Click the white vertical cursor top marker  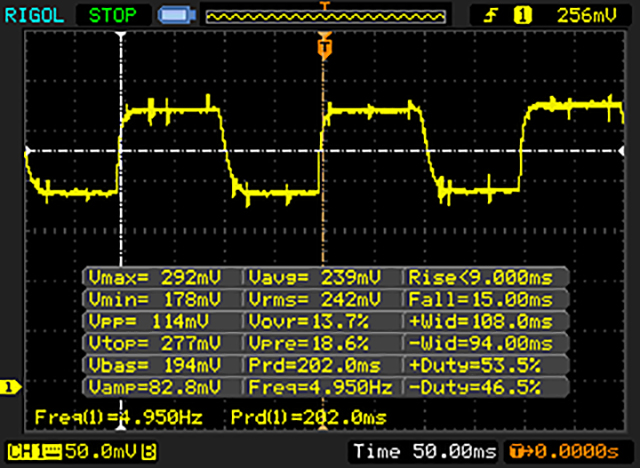click(x=121, y=35)
